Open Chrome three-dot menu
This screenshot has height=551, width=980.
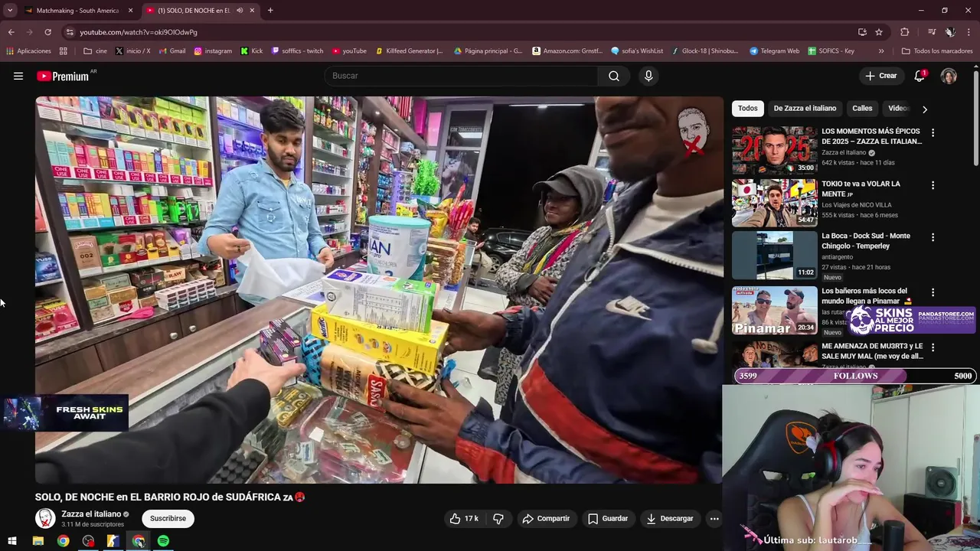pos(969,32)
